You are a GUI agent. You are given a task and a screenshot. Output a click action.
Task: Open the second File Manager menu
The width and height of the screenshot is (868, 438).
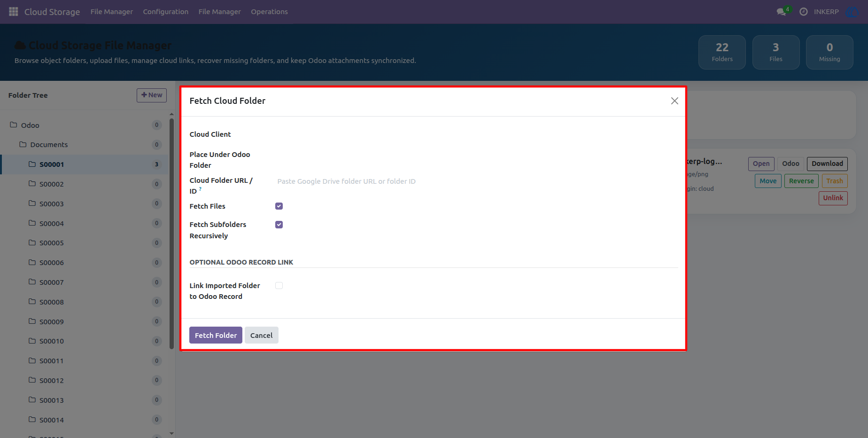(x=220, y=12)
